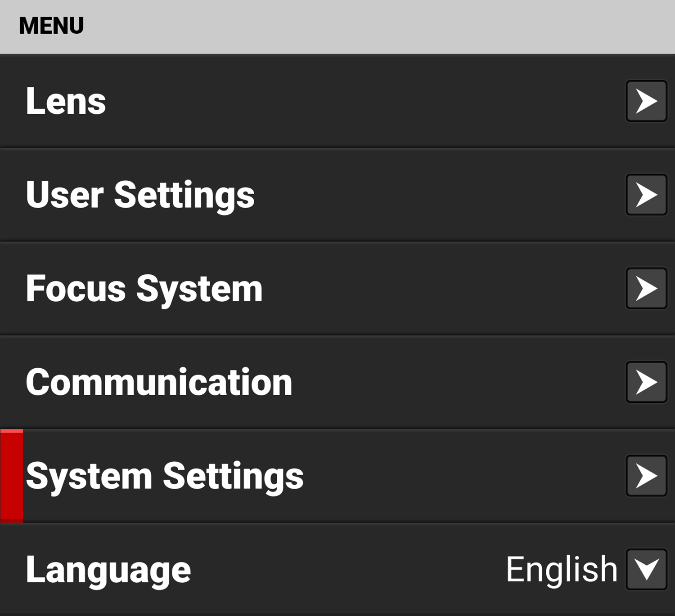Click the English language value
The image size is (675, 616).
pyautogui.click(x=562, y=569)
